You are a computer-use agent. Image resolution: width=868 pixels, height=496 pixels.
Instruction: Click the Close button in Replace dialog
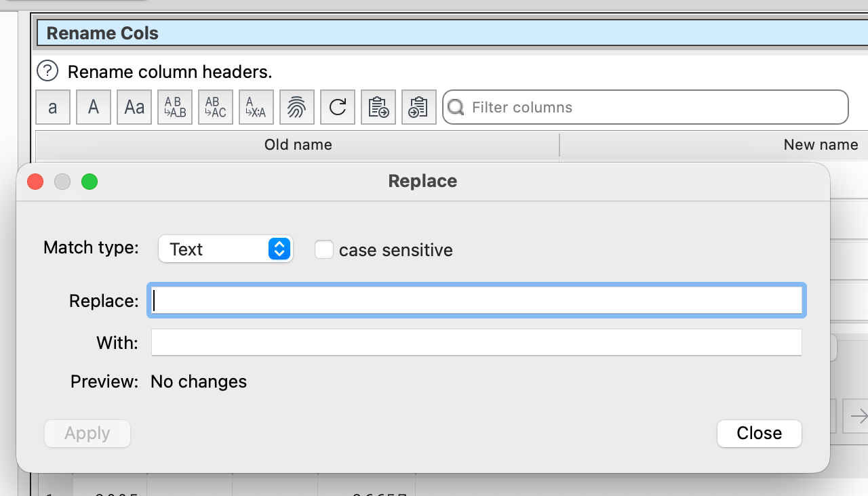click(x=759, y=434)
